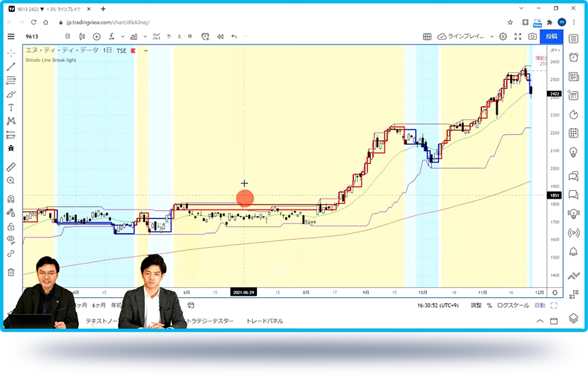The width and height of the screenshot is (588, 378).
Task: Expand the financials dropdown arrow
Action: (145, 36)
